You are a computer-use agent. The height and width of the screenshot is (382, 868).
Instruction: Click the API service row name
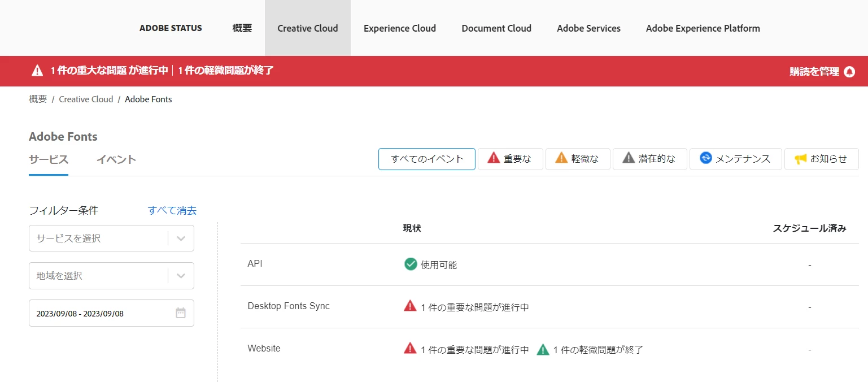click(x=255, y=263)
